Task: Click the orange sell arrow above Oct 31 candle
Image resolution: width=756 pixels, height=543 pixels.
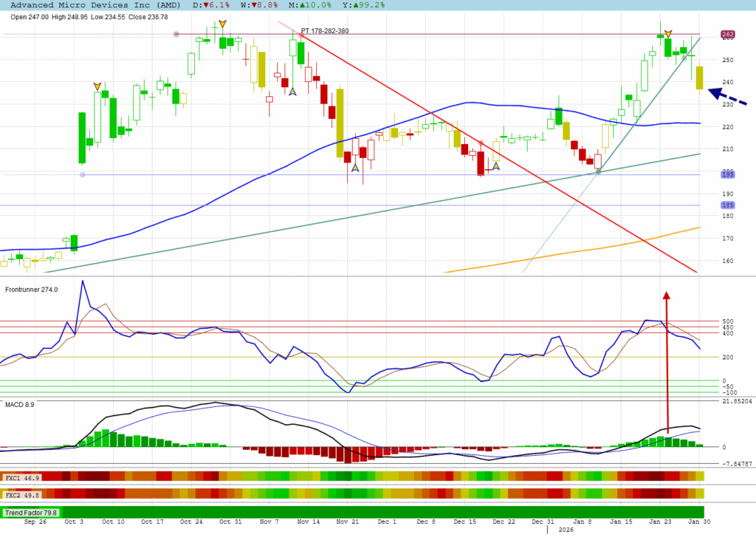Action: pos(222,24)
